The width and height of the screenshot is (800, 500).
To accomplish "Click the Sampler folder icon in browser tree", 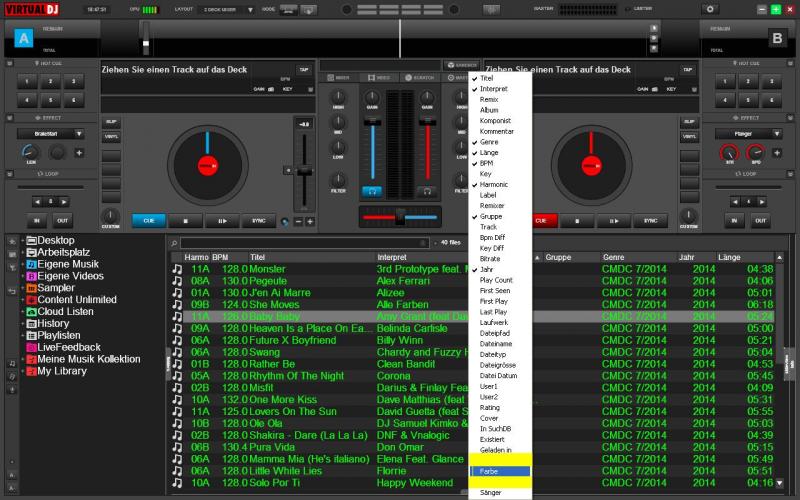I will click(x=31, y=288).
